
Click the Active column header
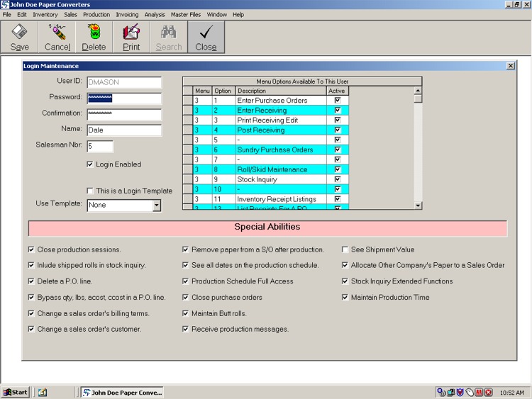click(337, 91)
